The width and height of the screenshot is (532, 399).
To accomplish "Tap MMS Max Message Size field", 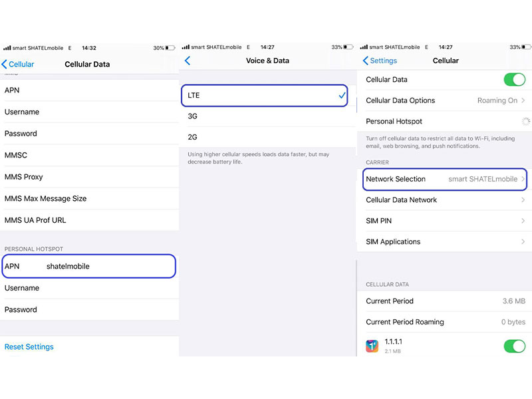I will 90,199.
